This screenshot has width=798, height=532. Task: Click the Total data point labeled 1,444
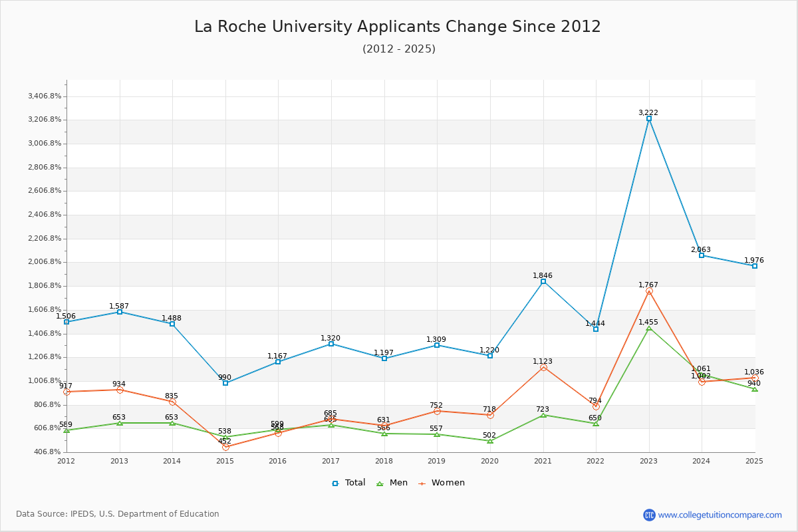[596, 329]
